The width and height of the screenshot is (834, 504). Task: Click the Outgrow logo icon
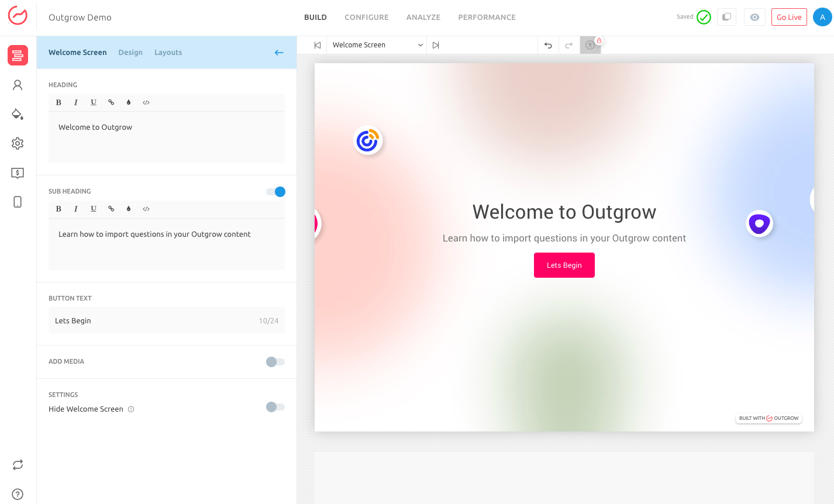tap(18, 16)
